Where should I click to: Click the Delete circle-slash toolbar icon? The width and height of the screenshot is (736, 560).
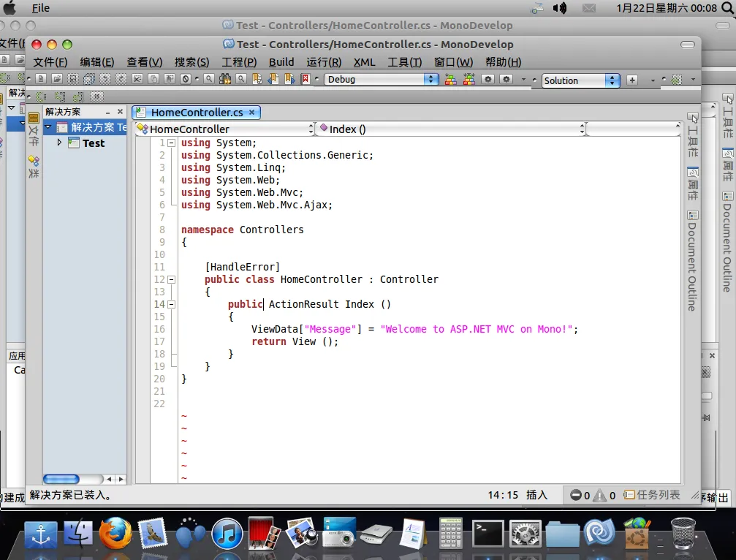pos(186,79)
